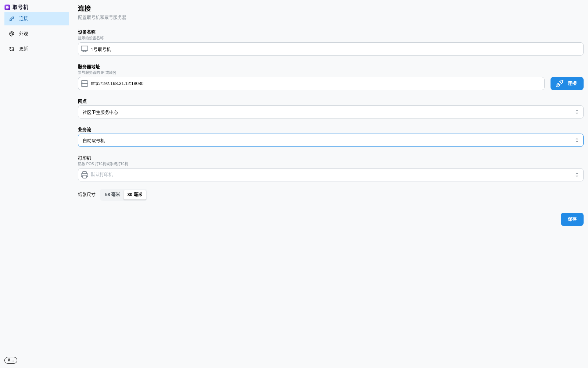Open the 业务流 dropdown showing 自助取号机

pyautogui.click(x=331, y=140)
